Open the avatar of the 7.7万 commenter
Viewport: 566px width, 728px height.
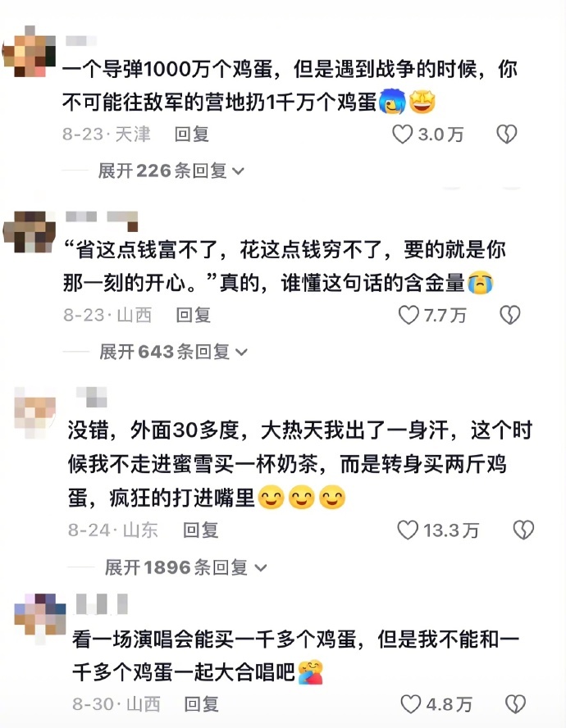point(30,232)
